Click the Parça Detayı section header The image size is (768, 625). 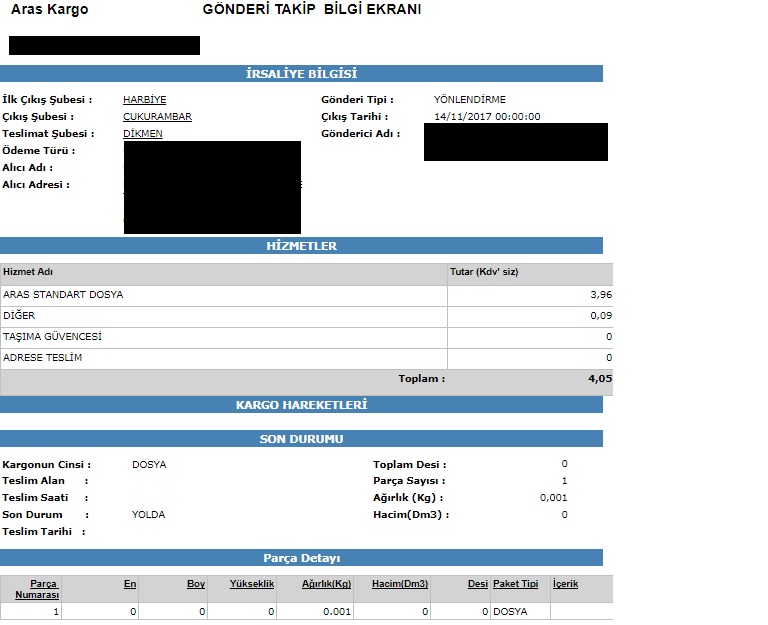click(301, 558)
